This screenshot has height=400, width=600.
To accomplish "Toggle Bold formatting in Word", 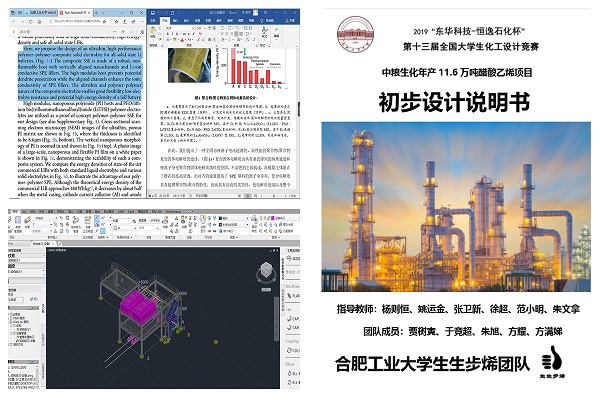I will click(168, 34).
